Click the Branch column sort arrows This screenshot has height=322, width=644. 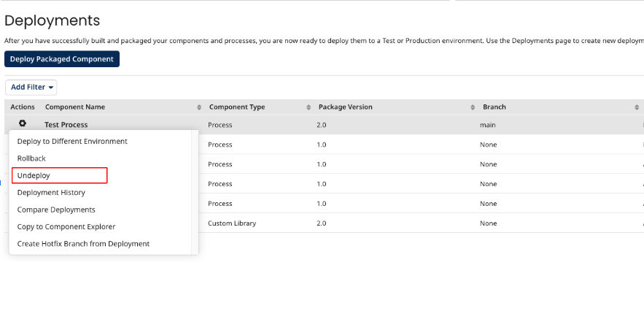point(637,107)
